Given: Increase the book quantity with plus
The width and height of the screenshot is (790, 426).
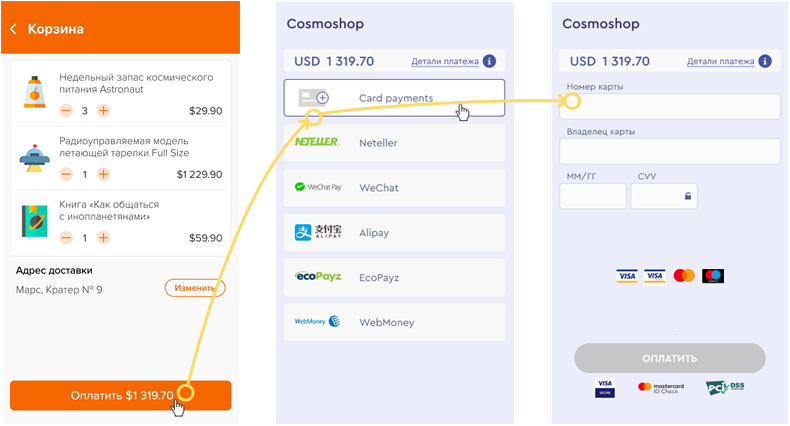Looking at the screenshot, I should coord(104,238).
